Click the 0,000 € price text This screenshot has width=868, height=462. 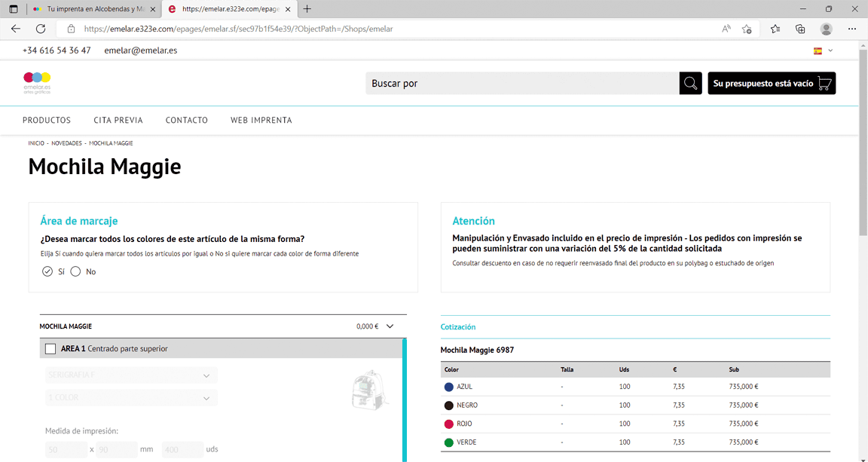tap(368, 326)
